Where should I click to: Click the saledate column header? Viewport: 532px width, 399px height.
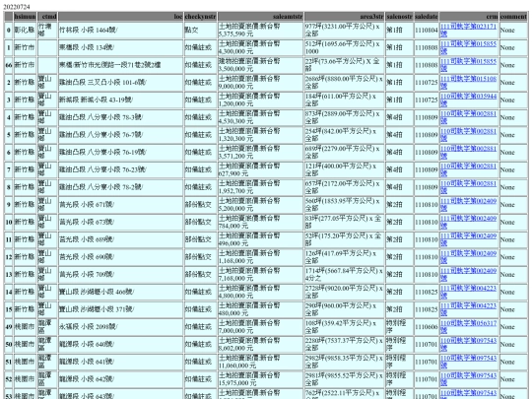tap(427, 17)
